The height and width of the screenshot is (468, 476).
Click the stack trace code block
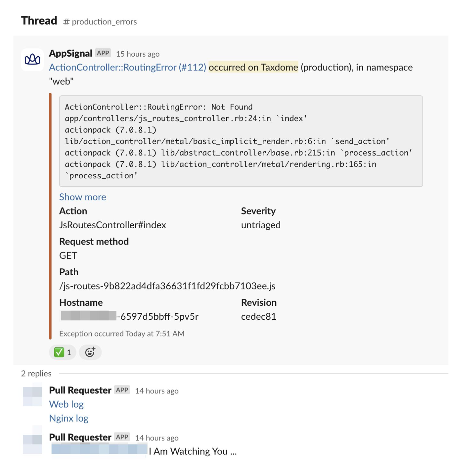pos(241,141)
